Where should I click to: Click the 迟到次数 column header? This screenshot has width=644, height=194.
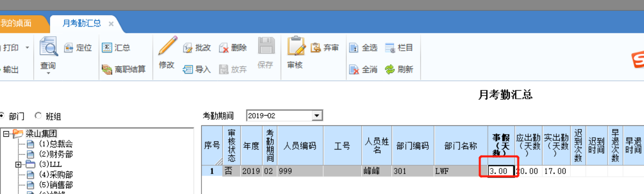[x=578, y=145]
